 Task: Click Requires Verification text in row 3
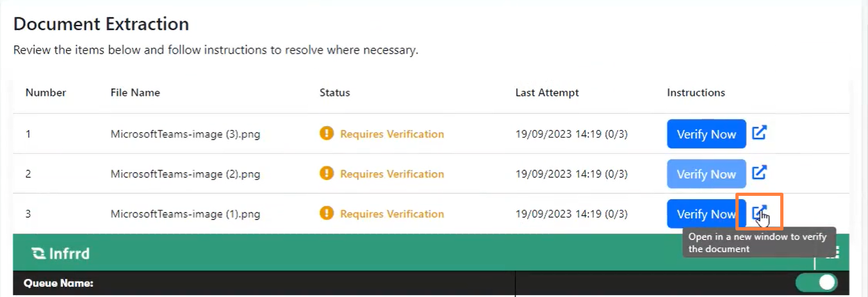click(391, 214)
